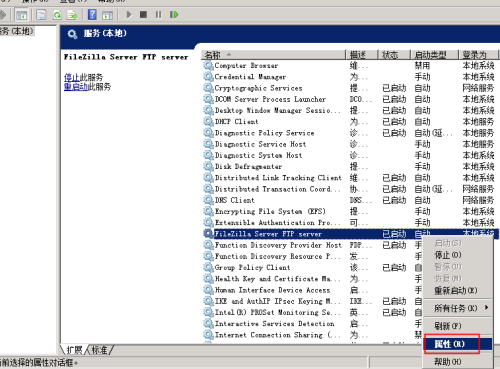Click the gear icon beside DNS Client
This screenshot has width=500, height=369.
208,200
